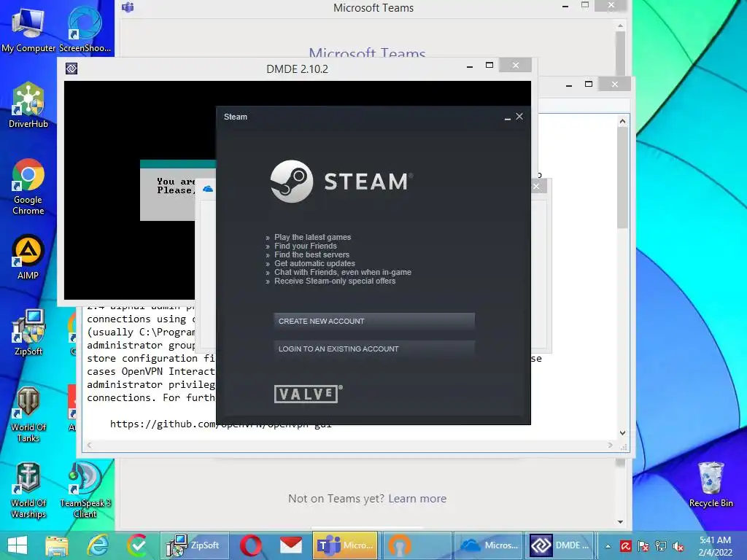Click the OneDrive cloud dialog icon

208,189
